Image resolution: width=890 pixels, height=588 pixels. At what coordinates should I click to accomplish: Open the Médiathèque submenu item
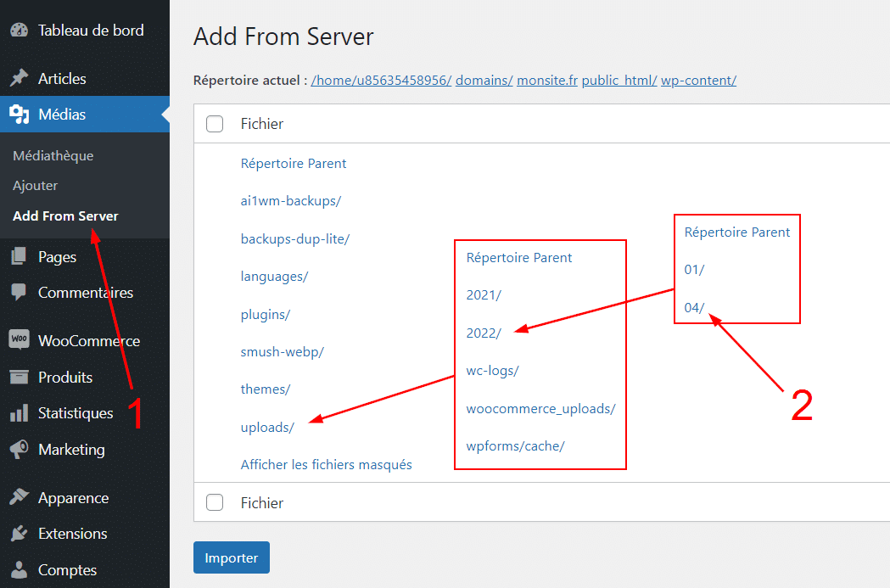pos(53,156)
